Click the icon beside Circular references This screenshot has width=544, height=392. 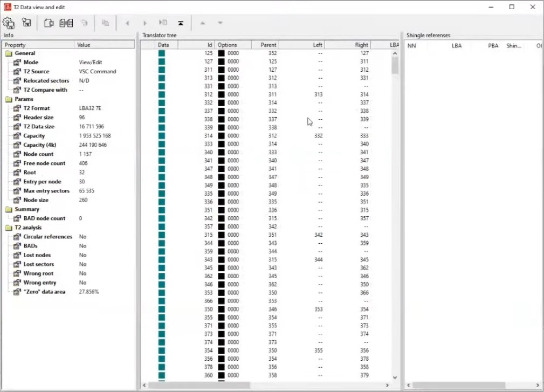click(x=17, y=237)
